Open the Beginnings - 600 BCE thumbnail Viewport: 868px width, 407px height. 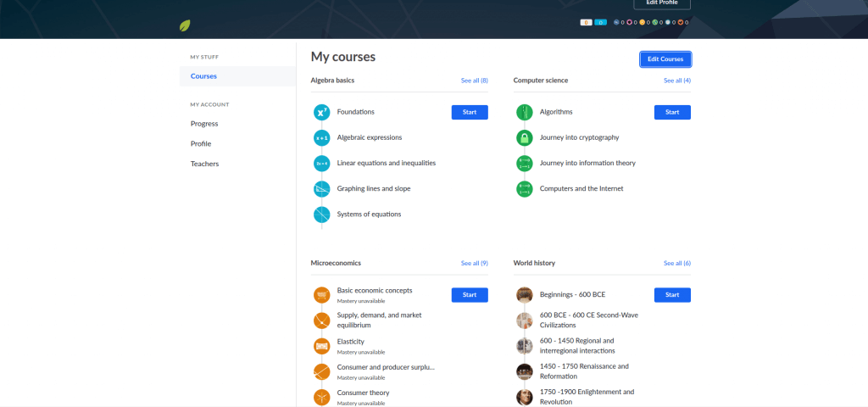coord(524,295)
